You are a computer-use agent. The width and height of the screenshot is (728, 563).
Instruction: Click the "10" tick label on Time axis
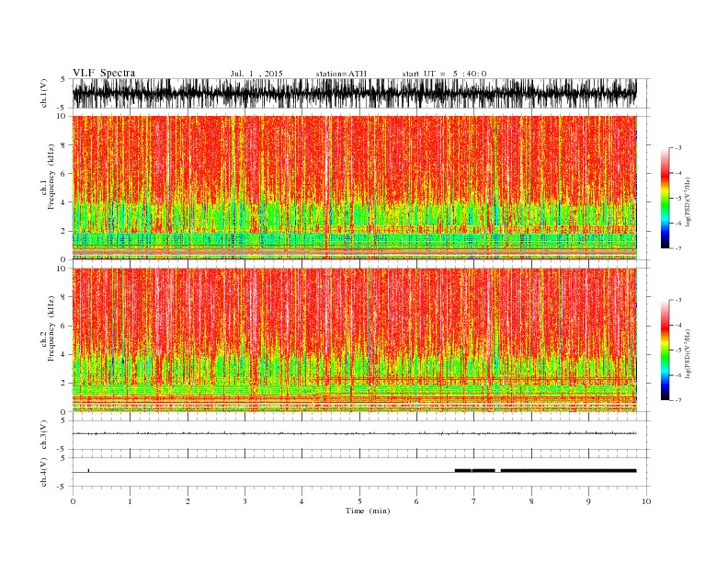click(x=646, y=501)
